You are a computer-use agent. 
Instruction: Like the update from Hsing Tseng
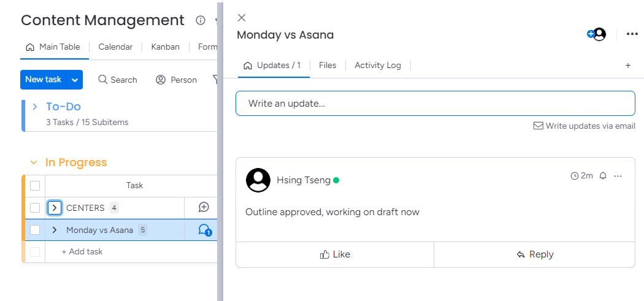click(335, 254)
